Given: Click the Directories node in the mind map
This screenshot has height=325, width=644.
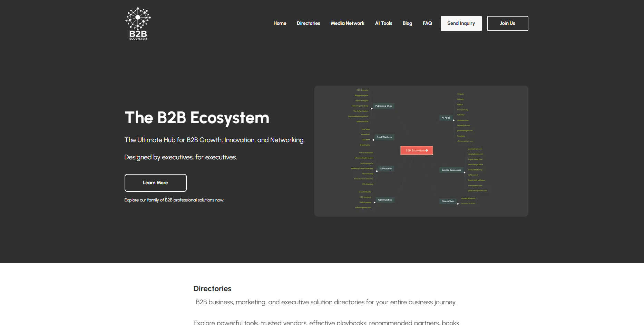Looking at the screenshot, I should coord(386,169).
